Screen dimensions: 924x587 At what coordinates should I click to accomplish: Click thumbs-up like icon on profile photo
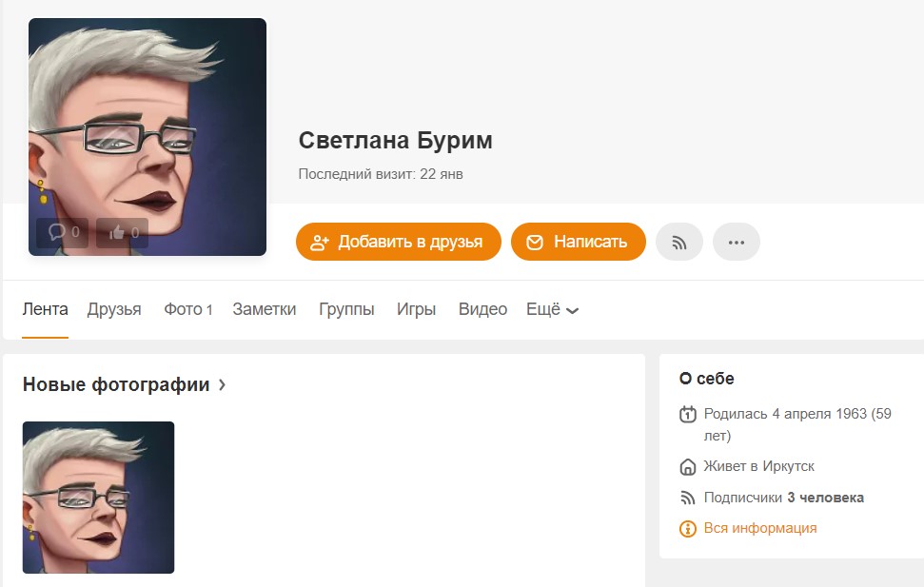pyautogui.click(x=117, y=232)
